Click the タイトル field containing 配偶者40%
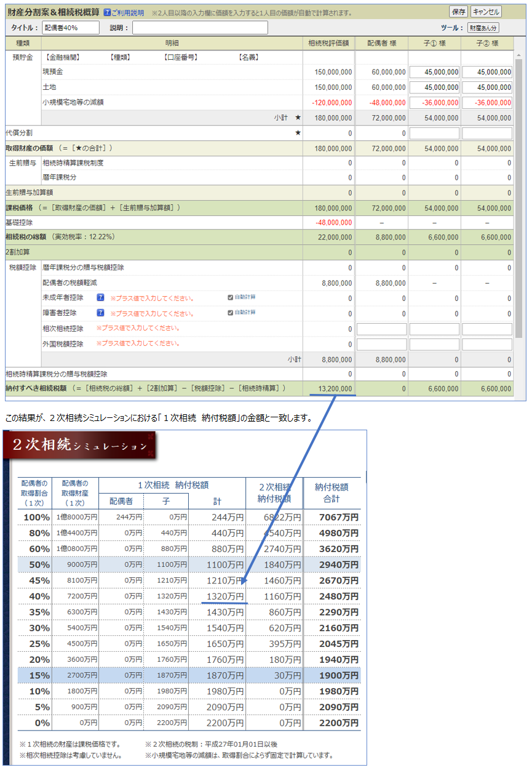This screenshot has width=532, height=770. [x=71, y=28]
